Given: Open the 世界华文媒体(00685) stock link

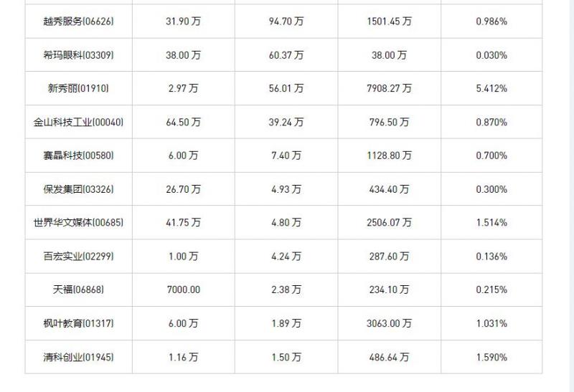Looking at the screenshot, I should point(78,223).
